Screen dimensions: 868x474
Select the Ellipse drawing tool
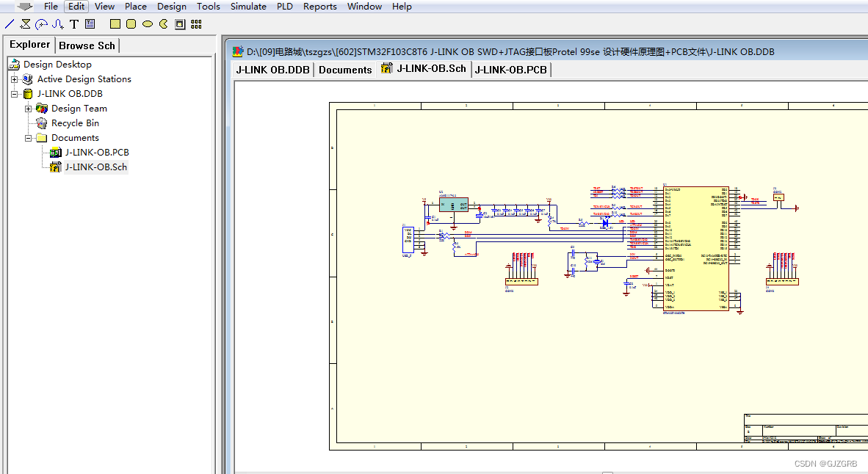pos(148,23)
